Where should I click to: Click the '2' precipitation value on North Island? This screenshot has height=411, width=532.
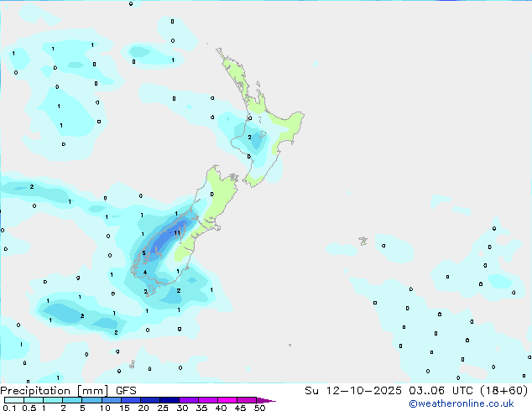249,138
